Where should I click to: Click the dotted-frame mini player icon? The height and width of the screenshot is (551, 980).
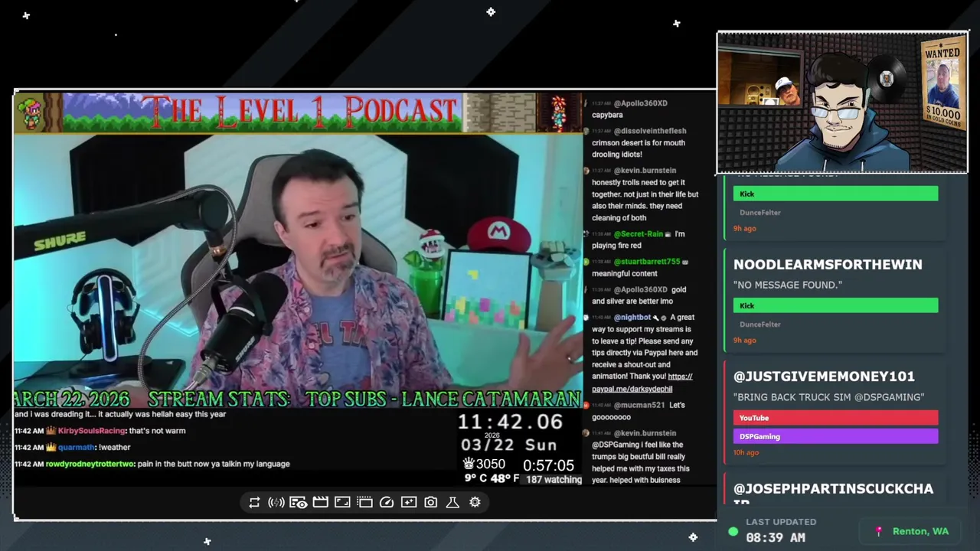click(364, 502)
